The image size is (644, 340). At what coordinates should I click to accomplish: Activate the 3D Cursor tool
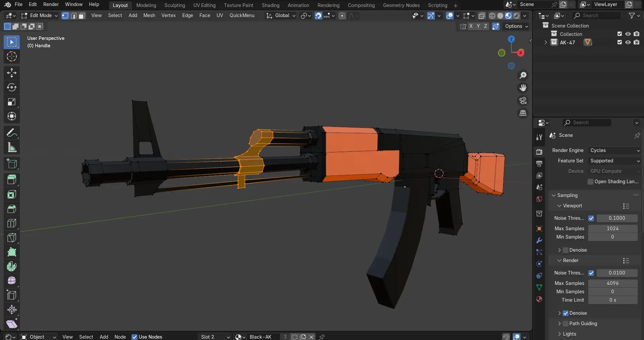[x=12, y=56]
